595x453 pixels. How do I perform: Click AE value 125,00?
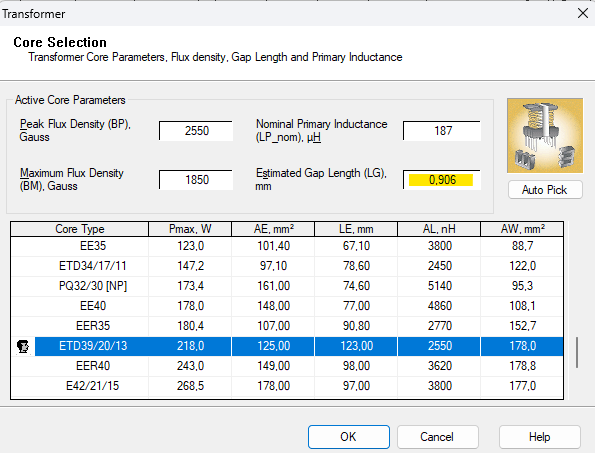[x=274, y=346]
